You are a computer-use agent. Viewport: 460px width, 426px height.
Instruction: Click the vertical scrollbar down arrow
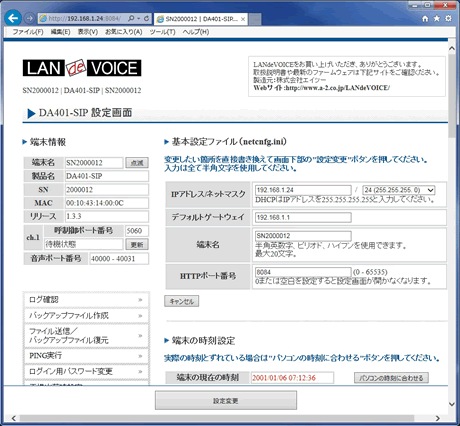click(x=452, y=404)
